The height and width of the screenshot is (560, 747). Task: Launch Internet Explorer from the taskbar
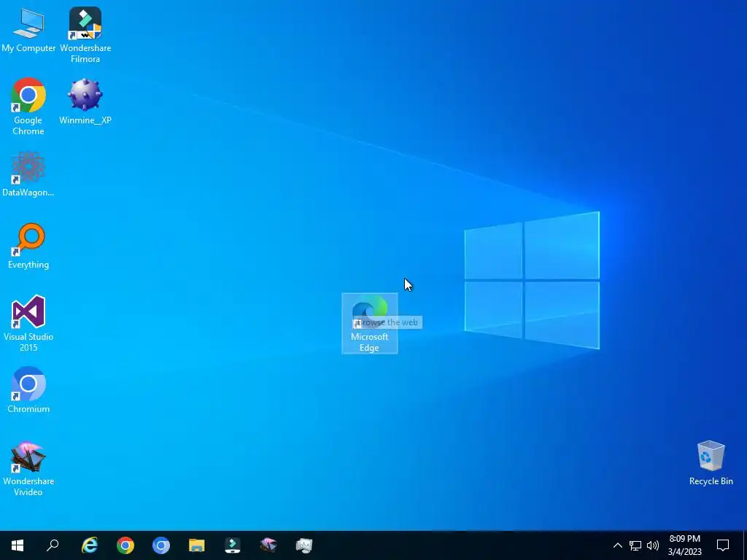pos(89,545)
